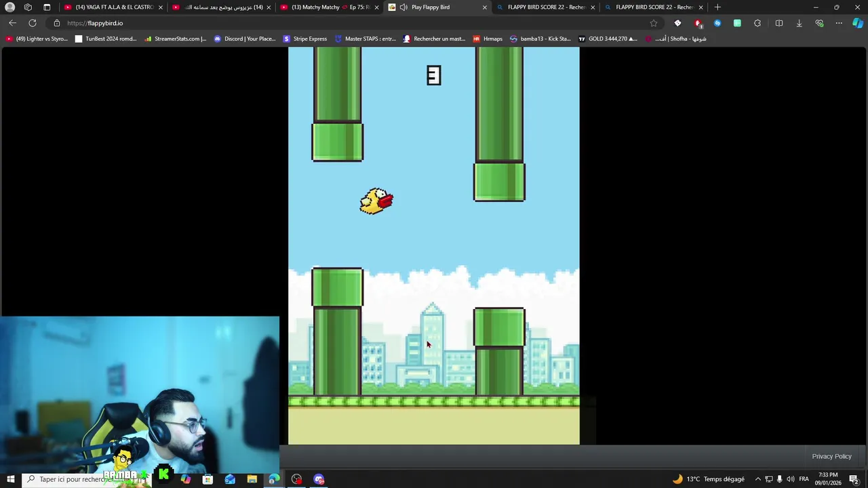
Task: Open the Rechercher un master bookmark
Action: pyautogui.click(x=434, y=39)
